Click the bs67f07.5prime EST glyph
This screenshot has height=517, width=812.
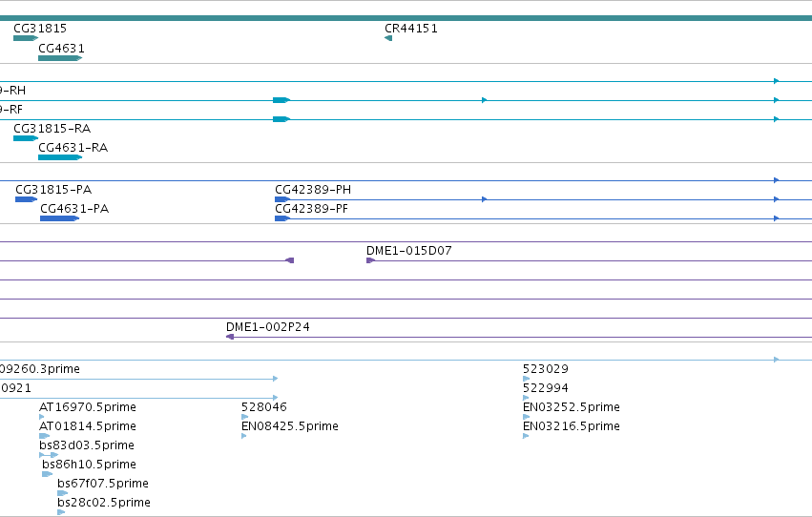tap(63, 494)
